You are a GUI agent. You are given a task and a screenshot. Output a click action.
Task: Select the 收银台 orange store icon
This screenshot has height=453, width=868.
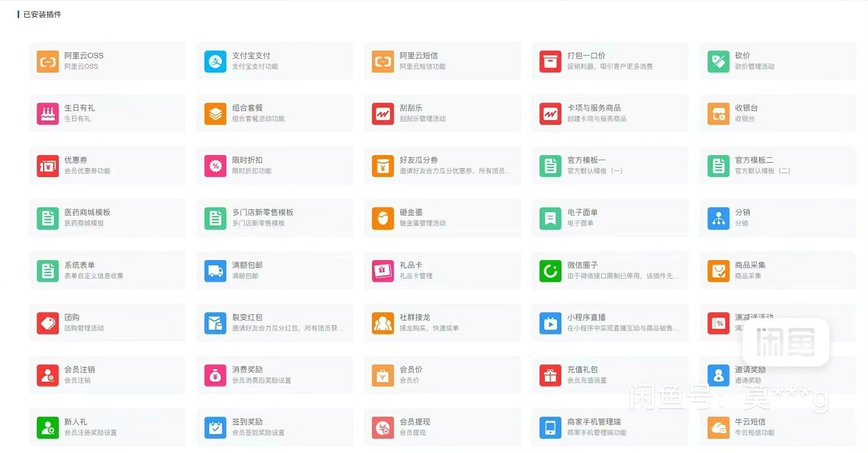(x=719, y=114)
